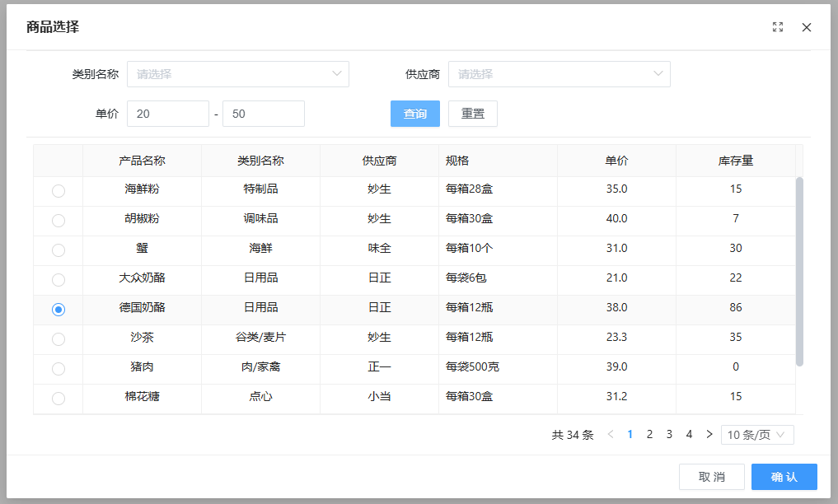Click the 重置 reset button
The image size is (838, 504).
[x=472, y=114]
